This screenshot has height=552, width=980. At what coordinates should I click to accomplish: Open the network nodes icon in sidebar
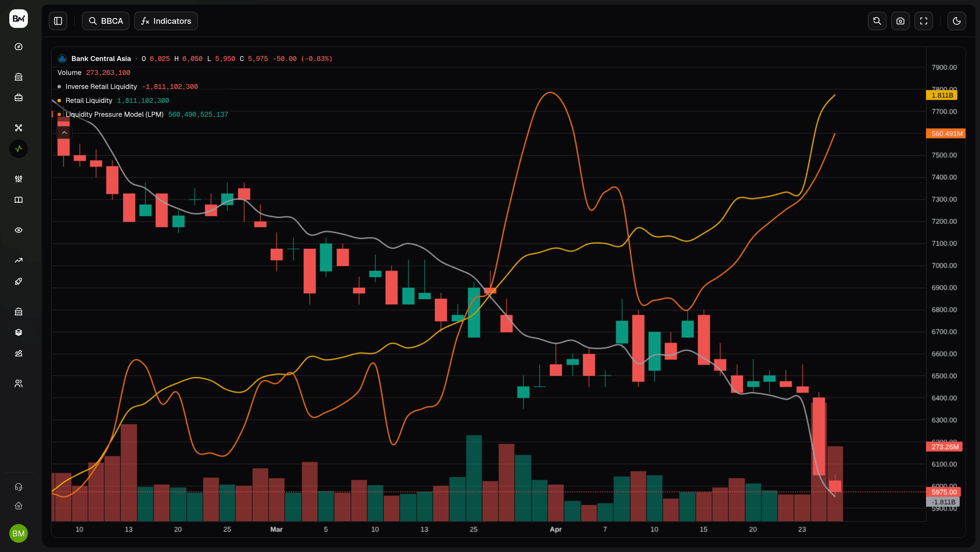[19, 128]
